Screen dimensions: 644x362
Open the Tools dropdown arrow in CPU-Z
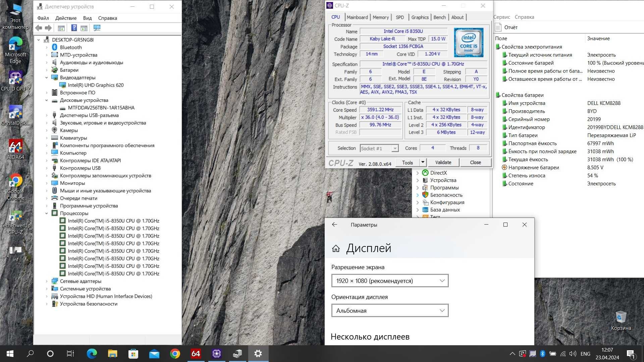423,163
